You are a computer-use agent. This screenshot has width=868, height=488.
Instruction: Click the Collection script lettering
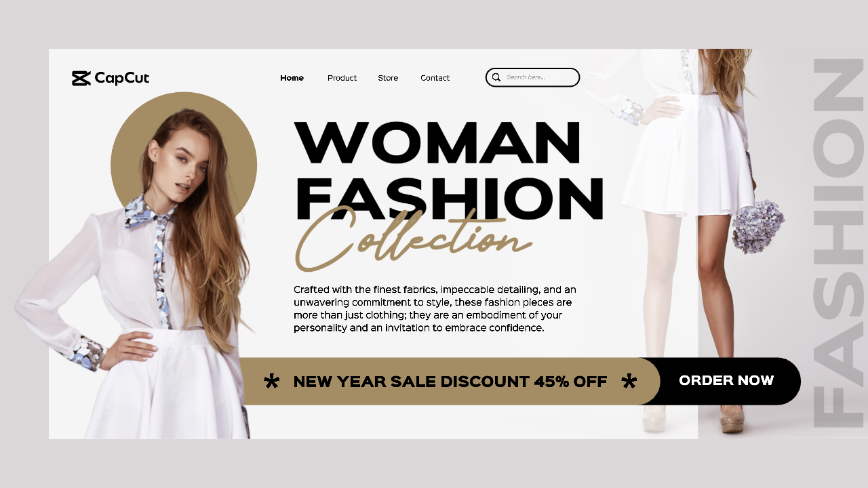coord(412,239)
